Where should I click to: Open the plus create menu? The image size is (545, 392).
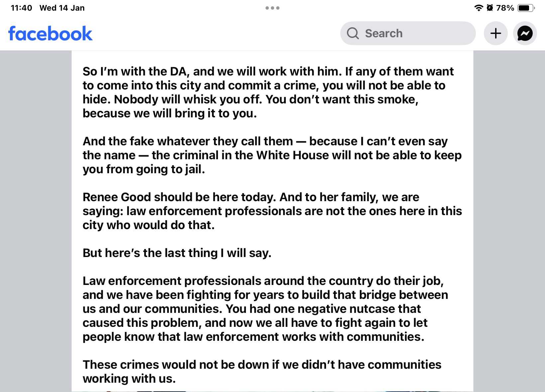point(495,33)
